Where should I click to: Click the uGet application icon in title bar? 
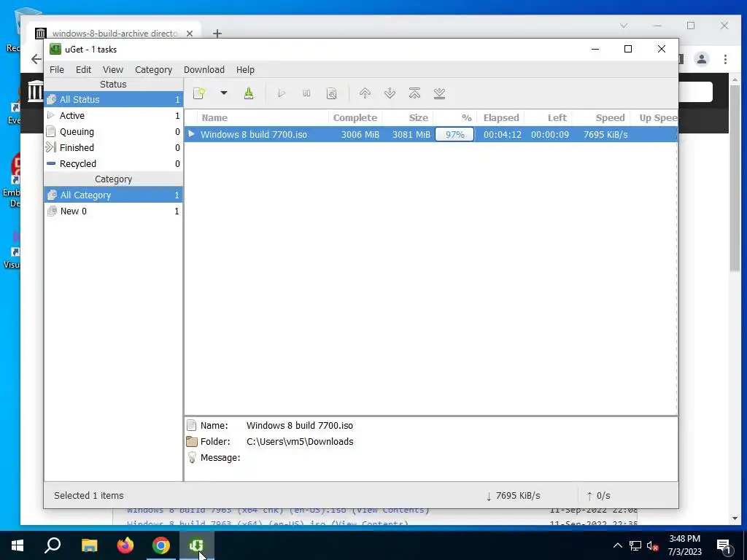point(55,49)
